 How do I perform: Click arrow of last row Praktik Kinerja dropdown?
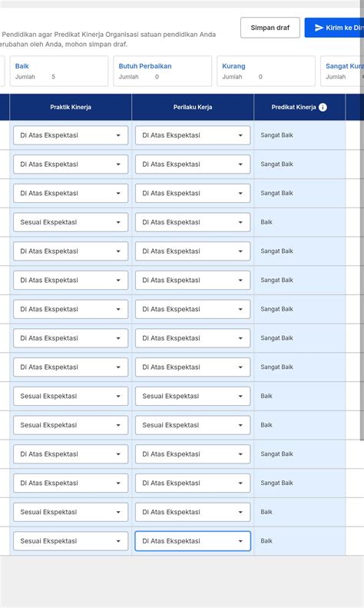[x=118, y=541]
